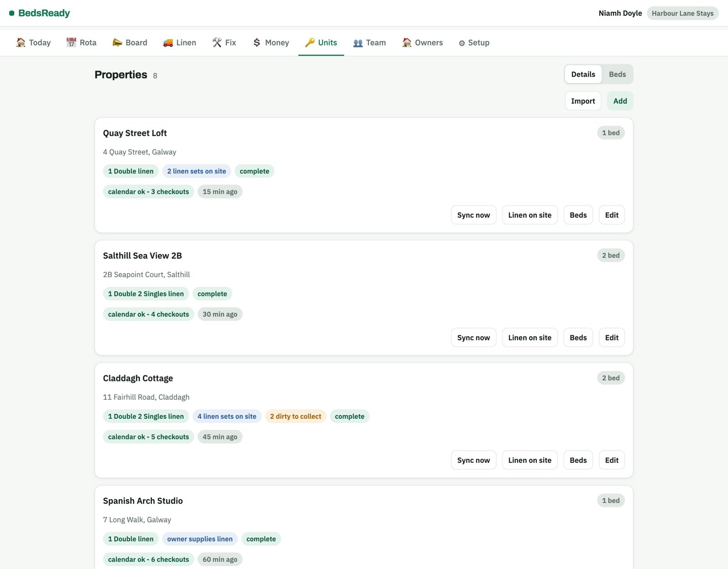Click the Fix tools icon
The image size is (728, 569).
click(217, 42)
